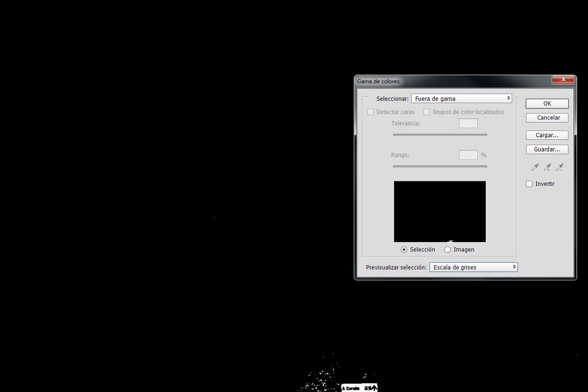Close the Gama de colores dialog

[x=563, y=79]
